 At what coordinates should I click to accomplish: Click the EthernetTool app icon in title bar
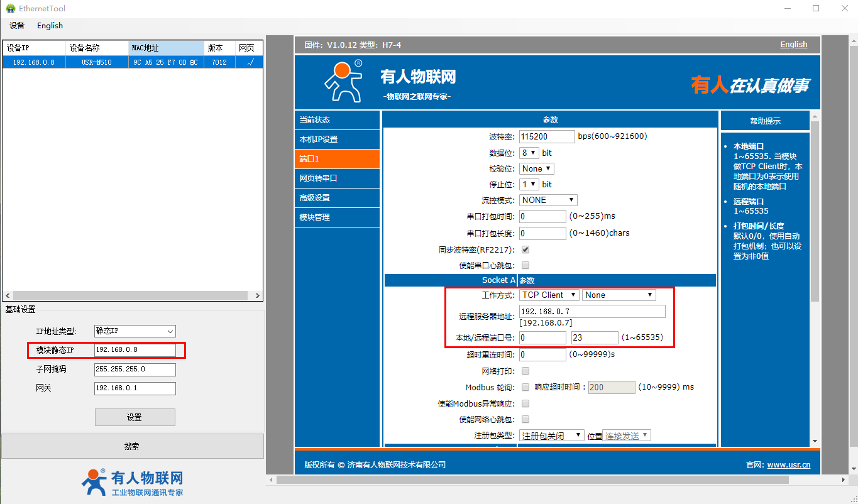pos(10,8)
